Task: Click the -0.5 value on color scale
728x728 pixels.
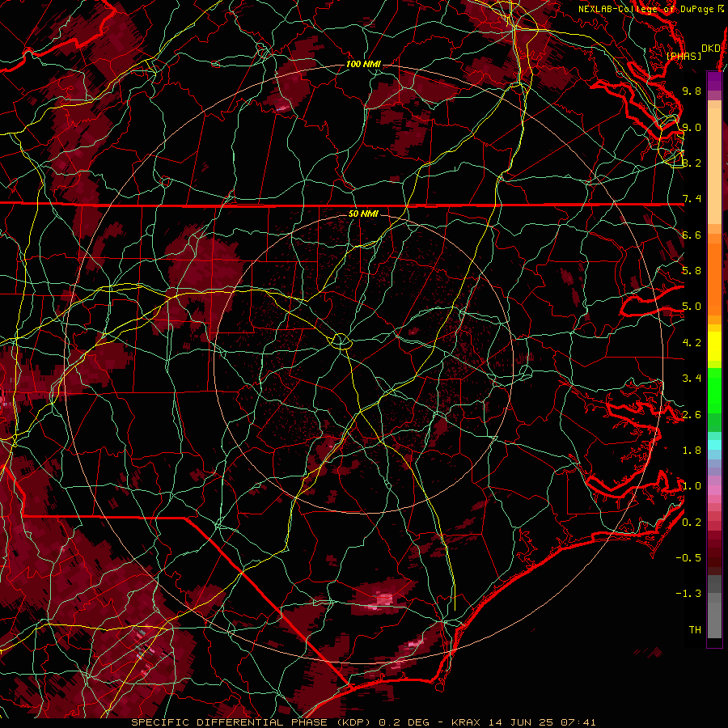Action: (x=688, y=558)
